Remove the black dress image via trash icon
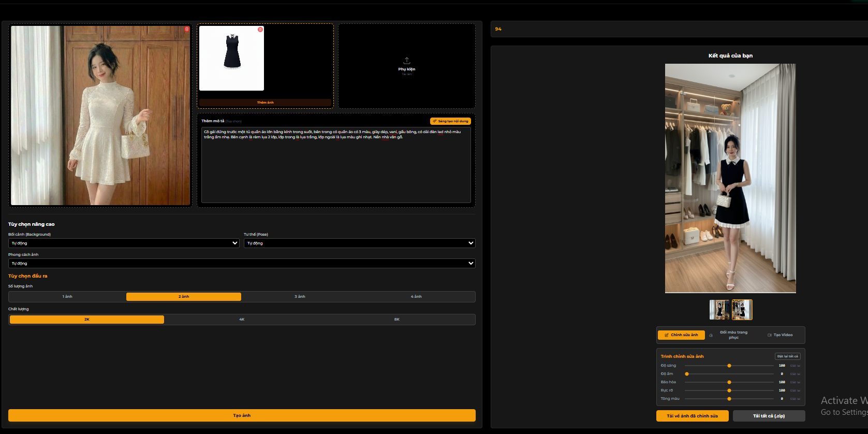The height and width of the screenshot is (434, 868). coord(260,30)
